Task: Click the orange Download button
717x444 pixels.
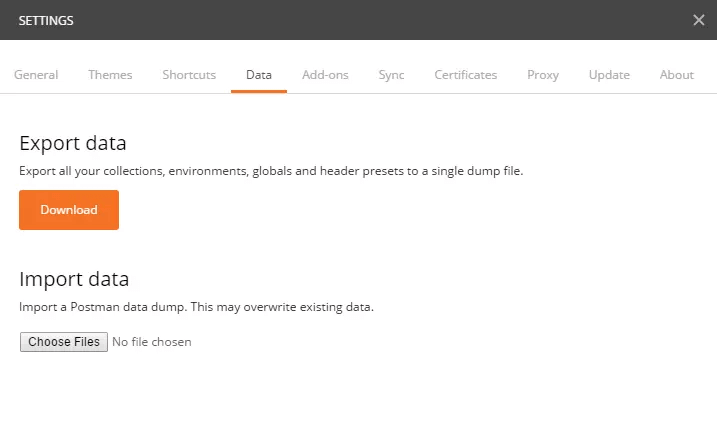Action: point(69,210)
